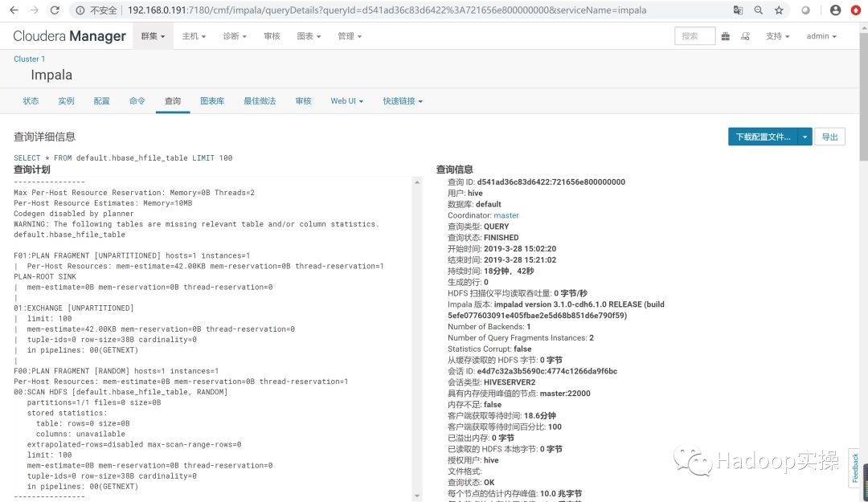This screenshot has width=868, height=502.
Task: Go back with the browser back arrow
Action: pyautogui.click(x=14, y=10)
